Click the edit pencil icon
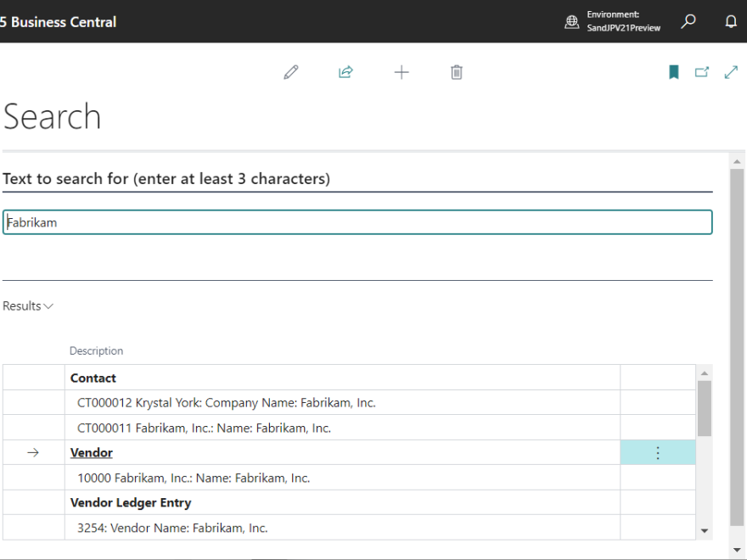Image resolution: width=747 pixels, height=560 pixels. (x=291, y=72)
